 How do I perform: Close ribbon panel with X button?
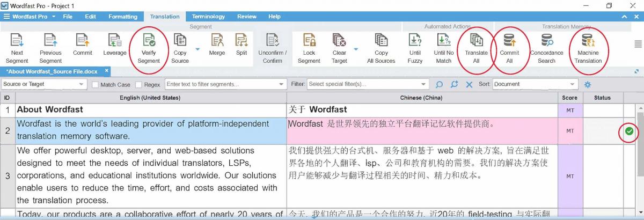(637, 17)
